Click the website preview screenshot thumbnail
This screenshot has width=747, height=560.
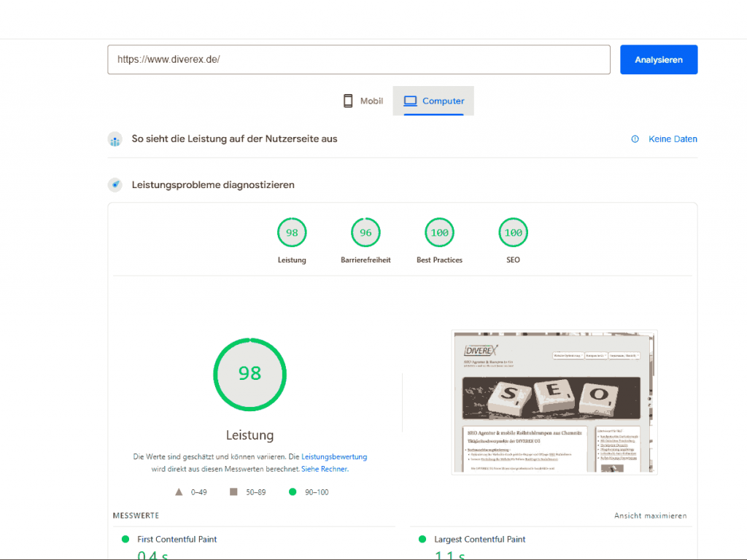[x=554, y=402]
